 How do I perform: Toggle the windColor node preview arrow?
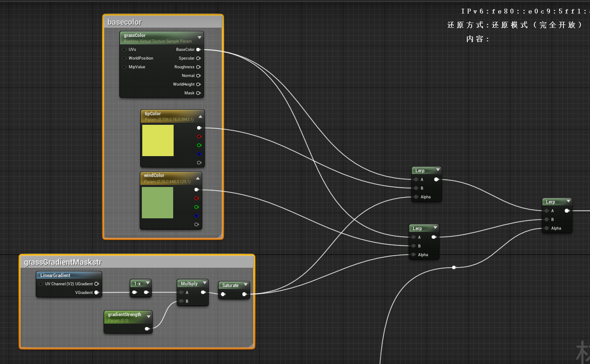click(198, 178)
